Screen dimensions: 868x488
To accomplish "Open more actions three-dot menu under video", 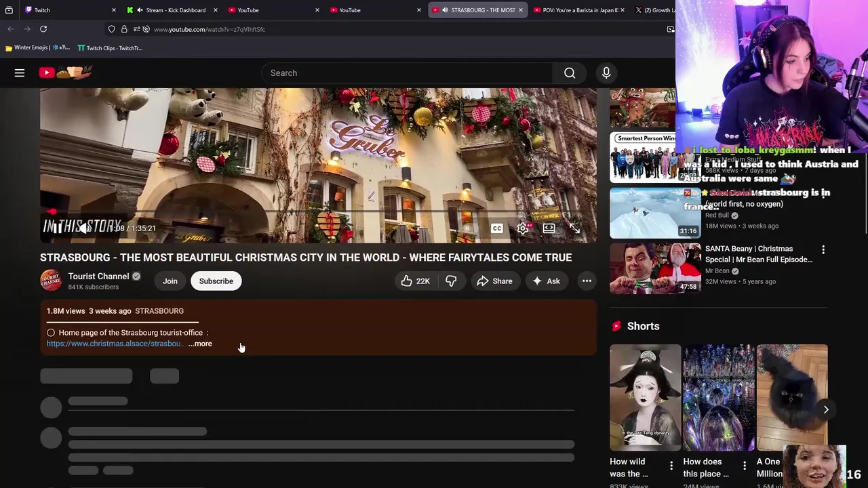I will click(x=587, y=281).
